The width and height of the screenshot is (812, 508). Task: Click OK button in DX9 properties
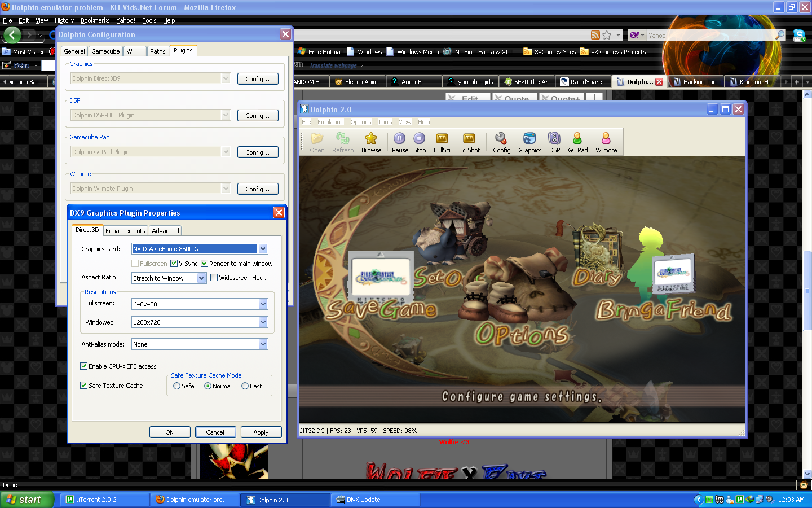click(x=169, y=432)
